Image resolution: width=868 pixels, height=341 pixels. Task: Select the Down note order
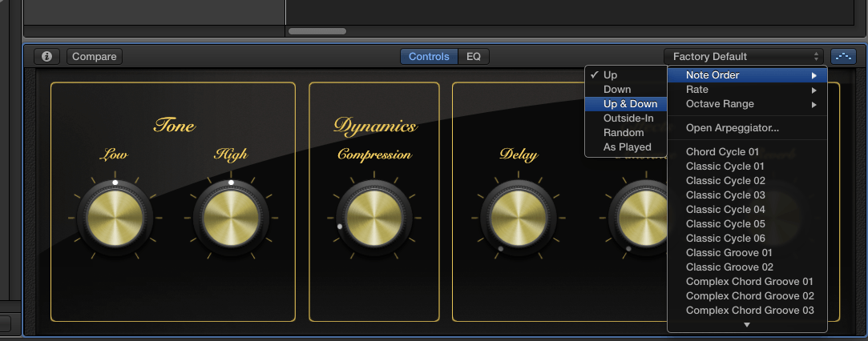point(626,90)
